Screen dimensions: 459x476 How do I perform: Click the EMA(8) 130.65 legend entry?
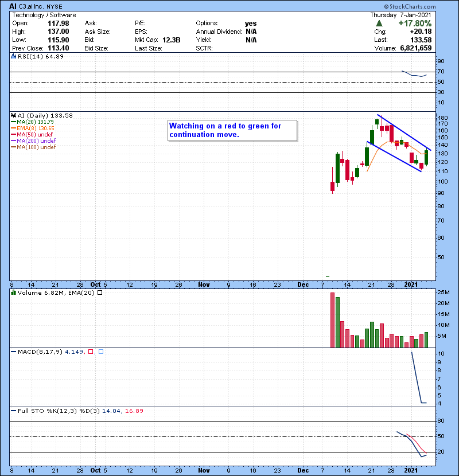[x=36, y=128]
